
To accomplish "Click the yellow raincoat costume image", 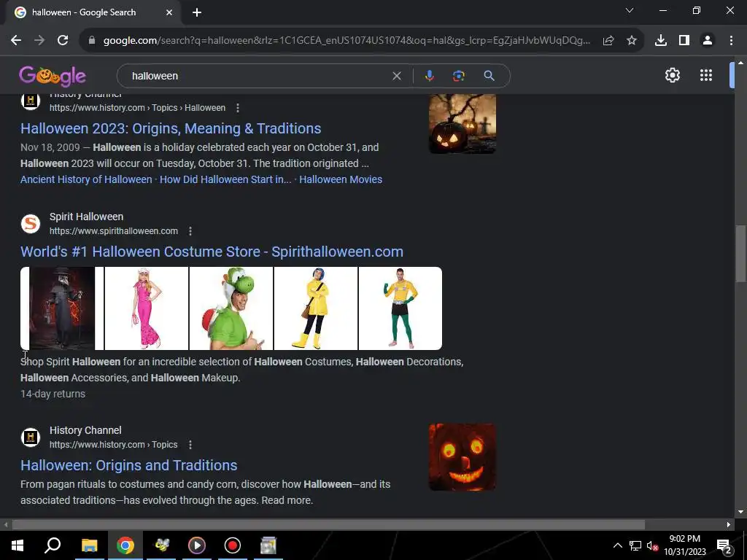I will pyautogui.click(x=316, y=308).
